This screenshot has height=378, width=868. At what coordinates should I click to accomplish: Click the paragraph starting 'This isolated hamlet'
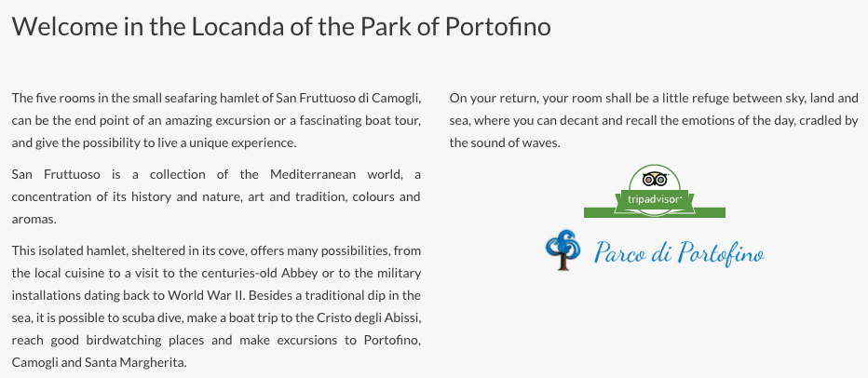pos(216,306)
